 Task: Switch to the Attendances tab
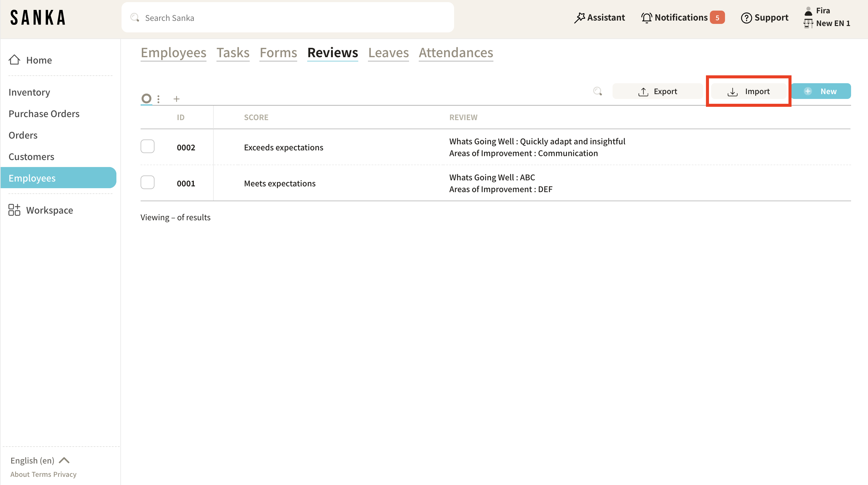point(456,53)
